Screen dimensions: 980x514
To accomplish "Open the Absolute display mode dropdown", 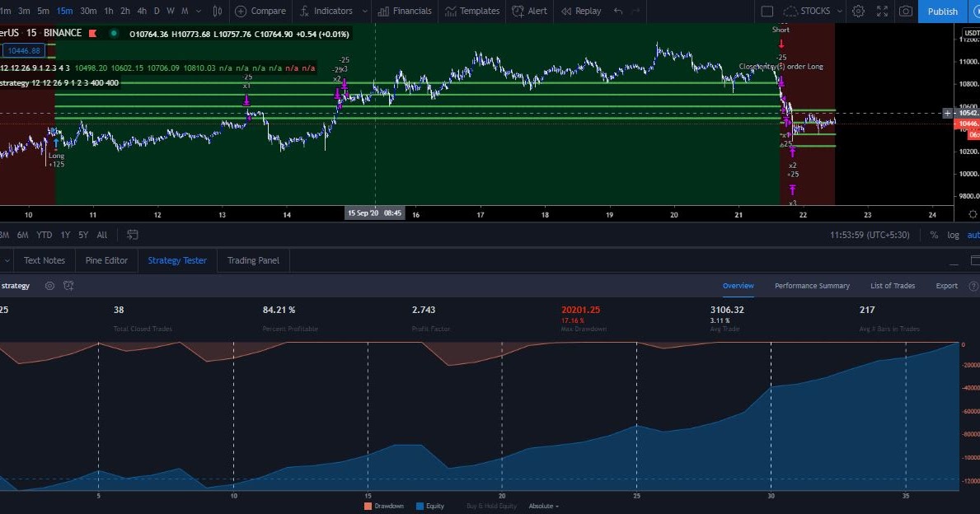I will 542,506.
